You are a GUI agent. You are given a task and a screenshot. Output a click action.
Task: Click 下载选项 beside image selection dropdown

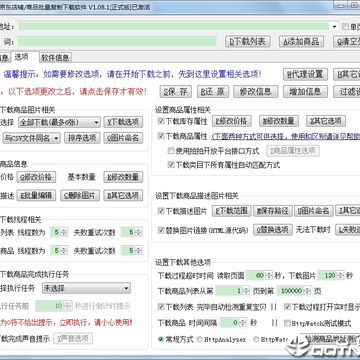(123, 122)
